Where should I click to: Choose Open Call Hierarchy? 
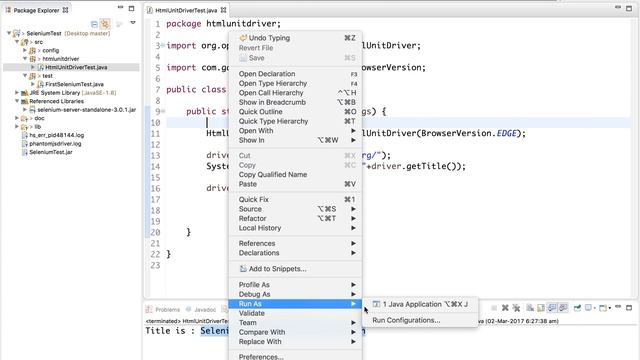click(x=296, y=93)
